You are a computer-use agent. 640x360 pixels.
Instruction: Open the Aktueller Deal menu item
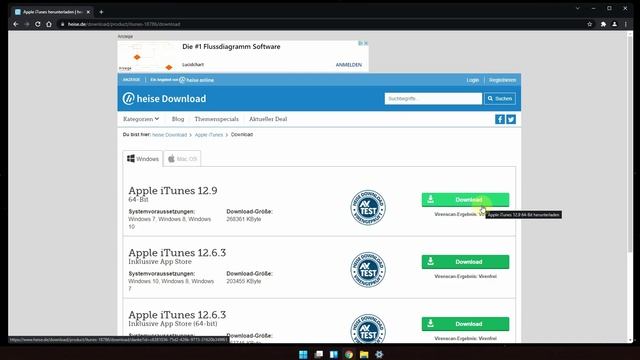tap(268, 119)
